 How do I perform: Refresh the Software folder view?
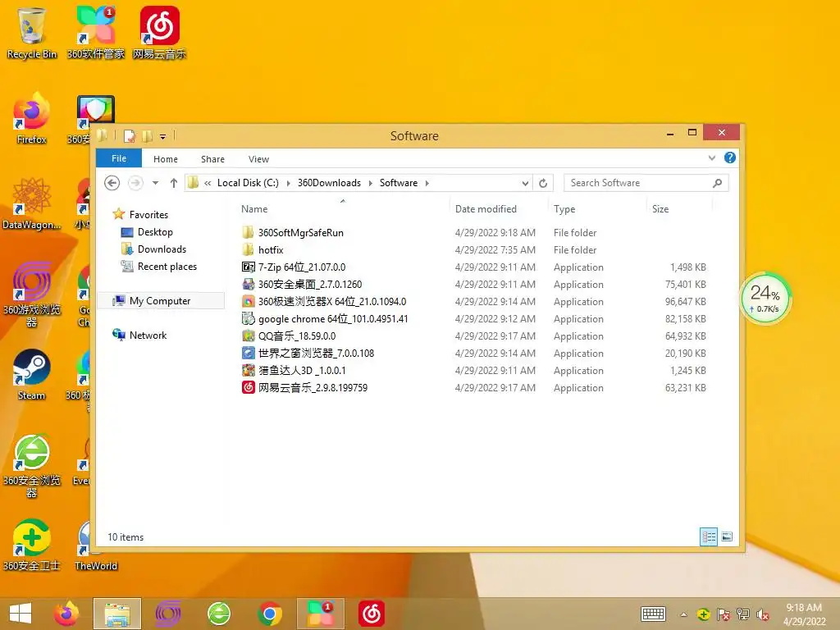(x=543, y=183)
